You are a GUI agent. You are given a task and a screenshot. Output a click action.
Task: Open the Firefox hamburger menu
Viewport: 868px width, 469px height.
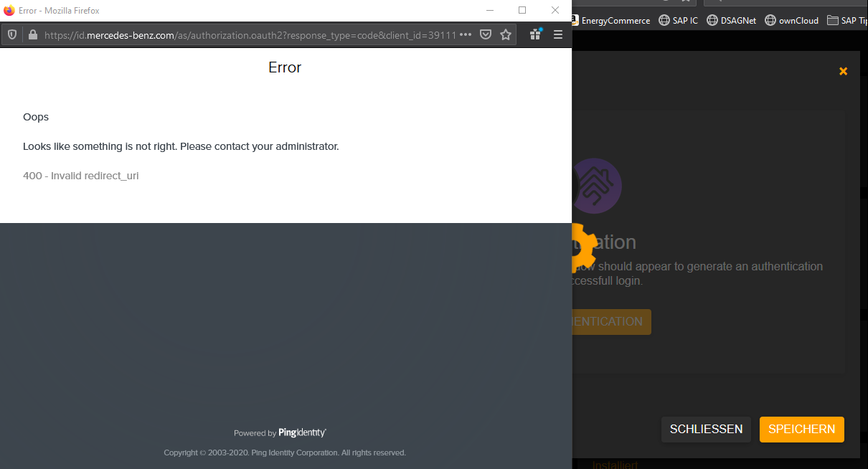[x=558, y=34]
